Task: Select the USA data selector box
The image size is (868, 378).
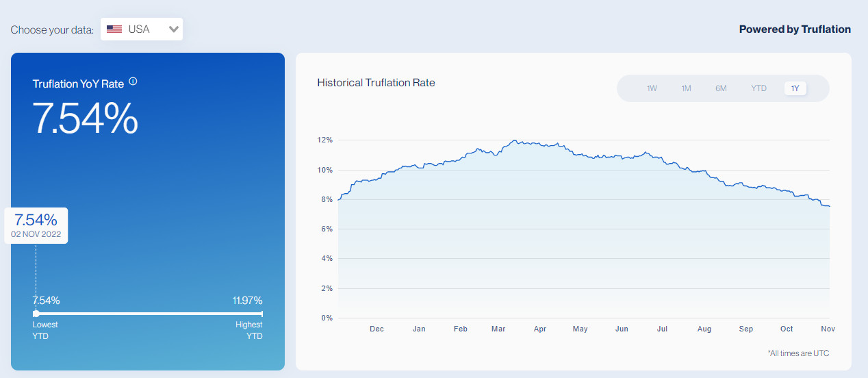Action: [x=141, y=29]
